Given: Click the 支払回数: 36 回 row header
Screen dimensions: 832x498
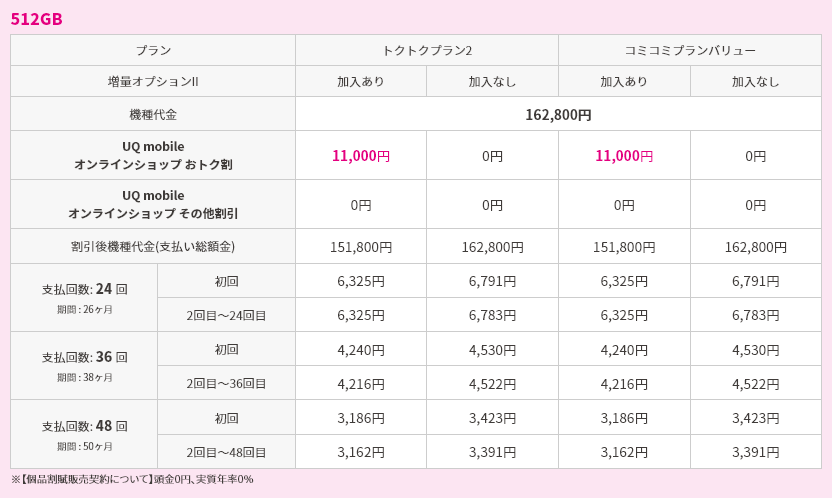Looking at the screenshot, I should point(84,366).
